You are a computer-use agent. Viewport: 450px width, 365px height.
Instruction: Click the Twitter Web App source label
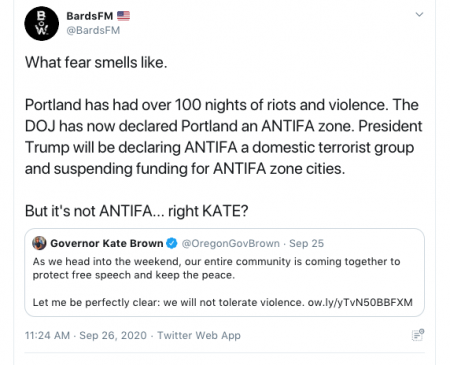pos(199,335)
